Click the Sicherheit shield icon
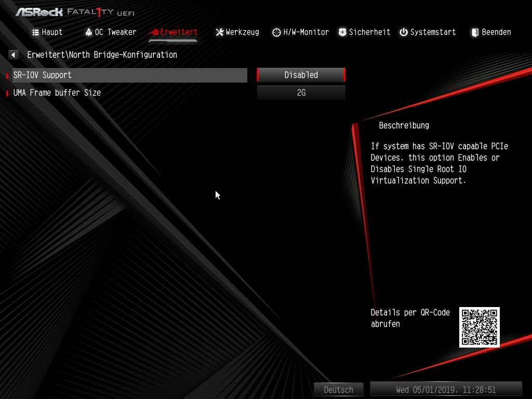Image resolution: width=532 pixels, height=399 pixels. 342,32
